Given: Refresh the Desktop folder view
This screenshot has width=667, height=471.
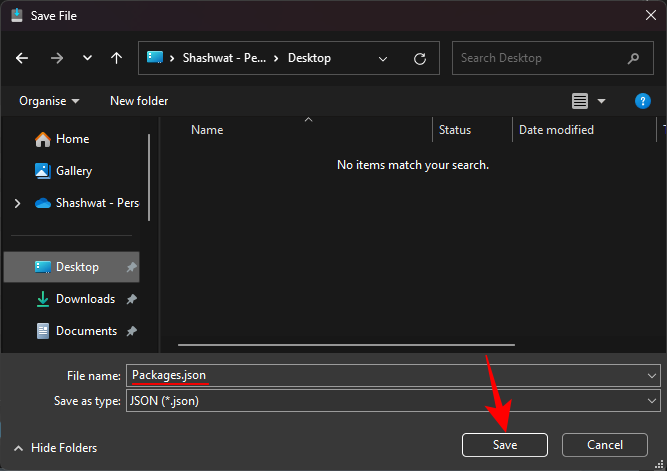Looking at the screenshot, I should pyautogui.click(x=420, y=59).
